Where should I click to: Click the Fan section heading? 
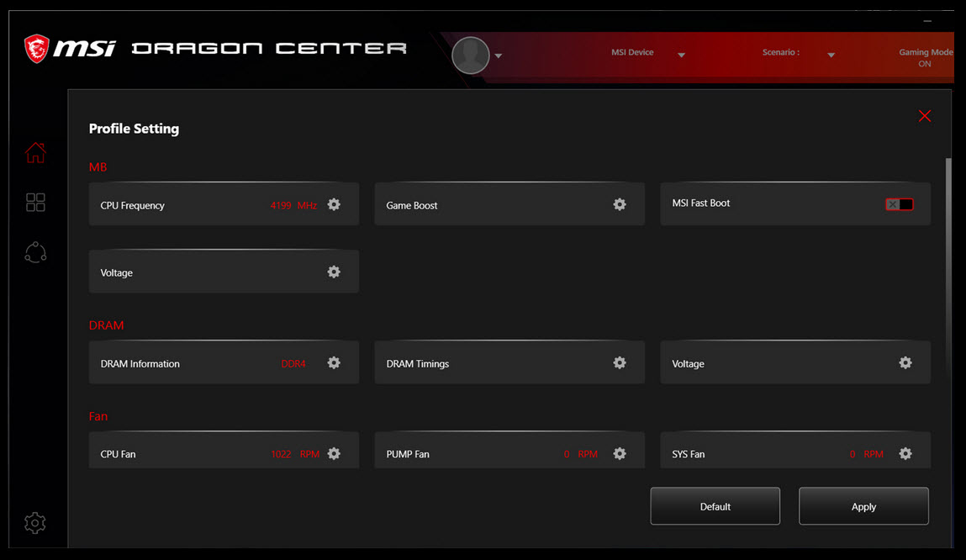click(98, 416)
